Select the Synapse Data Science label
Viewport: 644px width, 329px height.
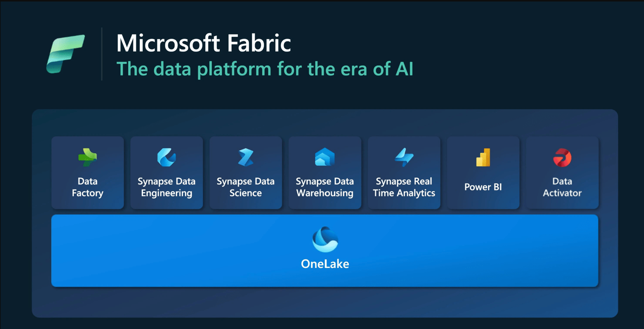(x=246, y=187)
